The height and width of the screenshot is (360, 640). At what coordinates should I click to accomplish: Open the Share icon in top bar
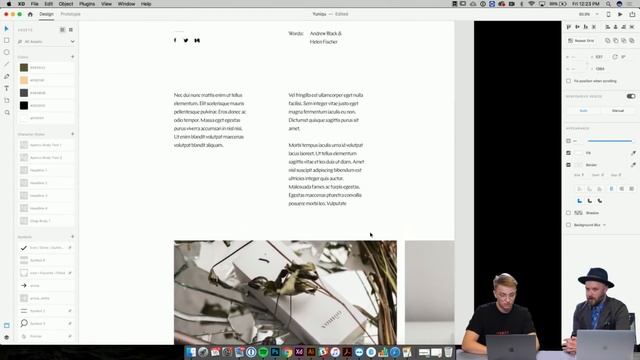pos(632,14)
